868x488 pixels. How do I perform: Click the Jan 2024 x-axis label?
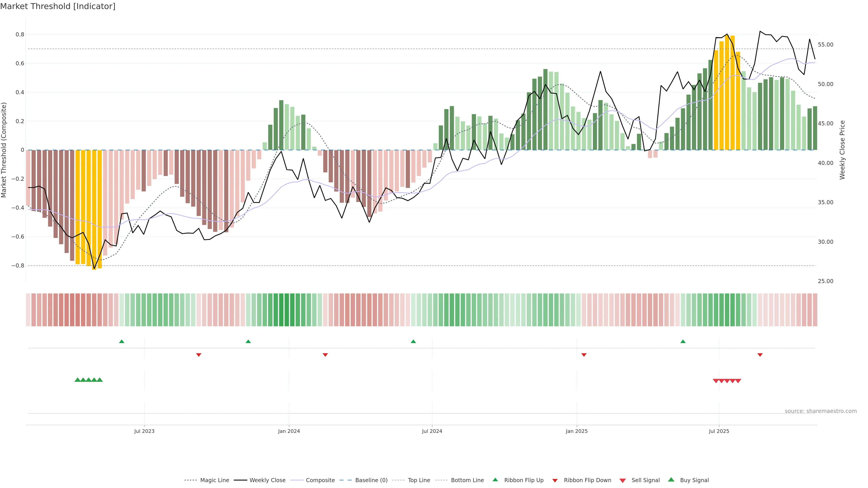(289, 431)
